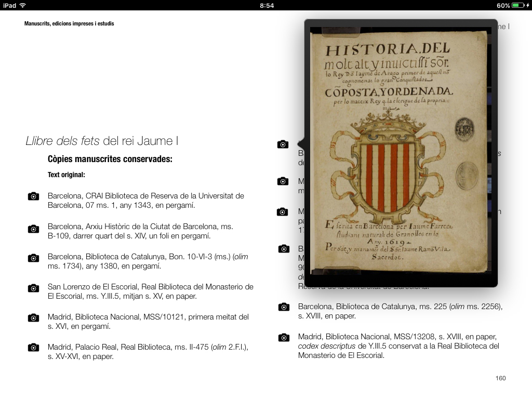Tap text of the MSS/13208 codex descriptus entry
The height and width of the screenshot is (399, 532).
[398, 346]
